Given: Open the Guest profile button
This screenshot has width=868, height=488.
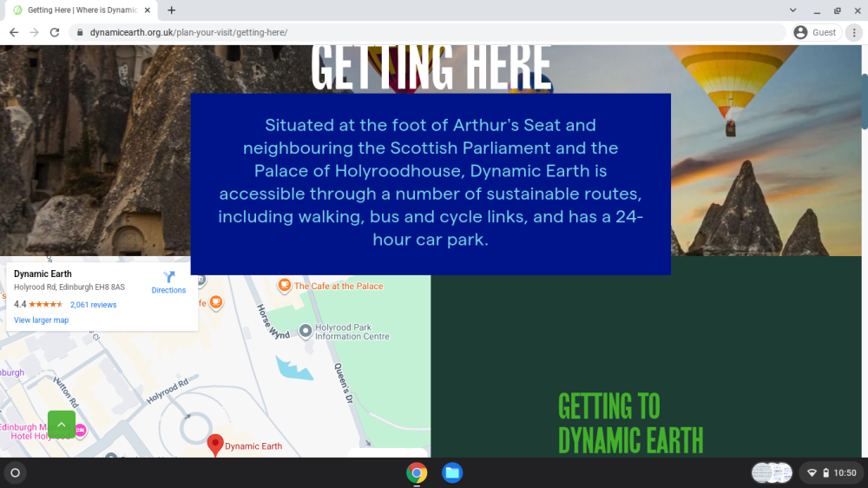Looking at the screenshot, I should click(815, 33).
